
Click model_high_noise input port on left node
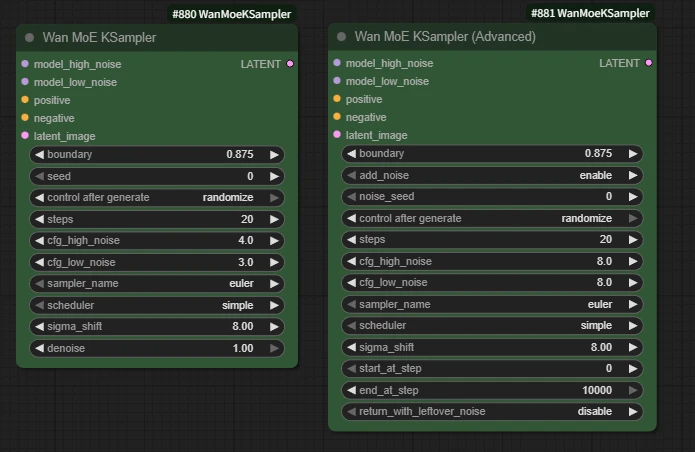tap(25, 64)
